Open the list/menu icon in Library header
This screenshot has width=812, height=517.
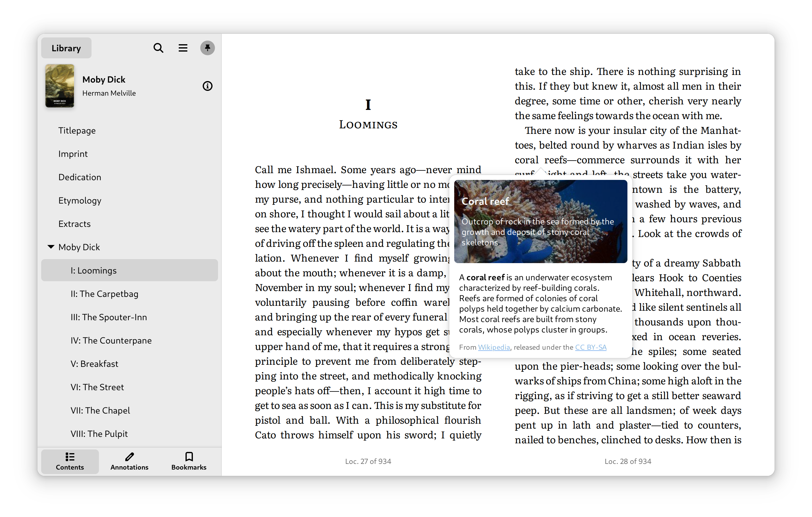coord(183,49)
